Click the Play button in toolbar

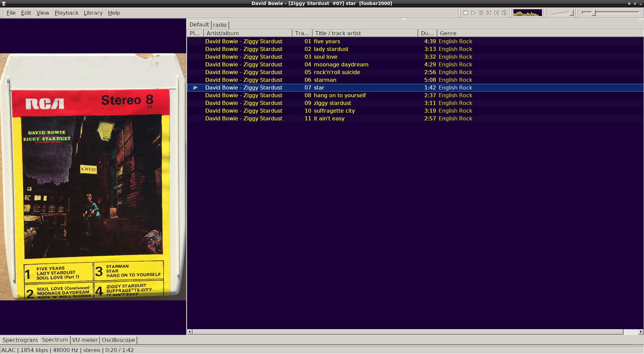tap(473, 13)
